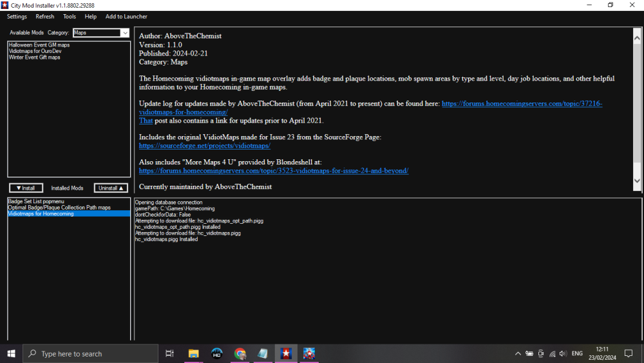Click the Homecoming launcher HC taskbar icon
Image resolution: width=644 pixels, height=363 pixels.
(217, 353)
